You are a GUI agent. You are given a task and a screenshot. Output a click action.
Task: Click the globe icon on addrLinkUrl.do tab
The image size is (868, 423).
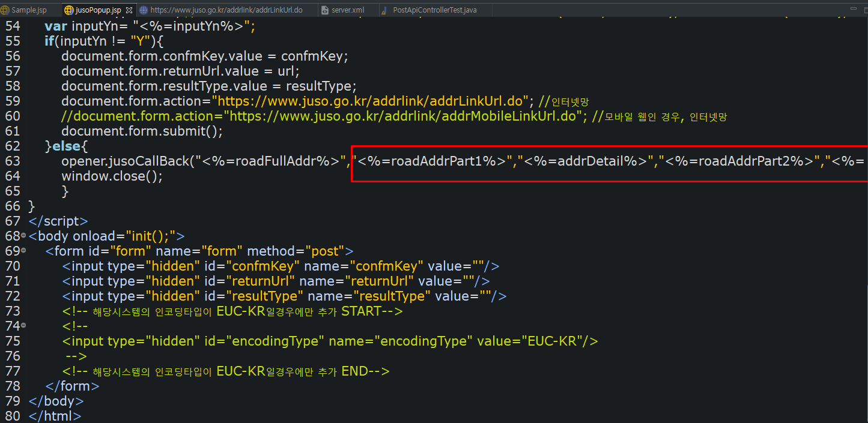[143, 10]
